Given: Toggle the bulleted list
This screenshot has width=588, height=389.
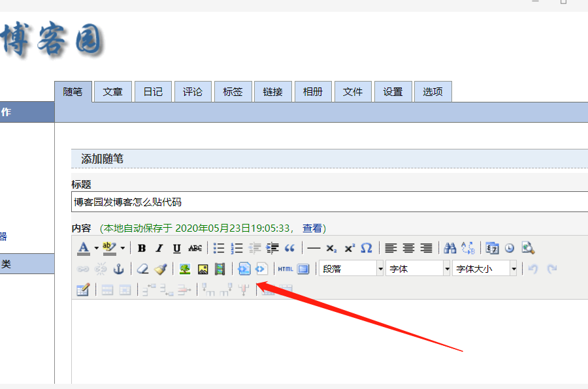Looking at the screenshot, I should (x=219, y=248).
